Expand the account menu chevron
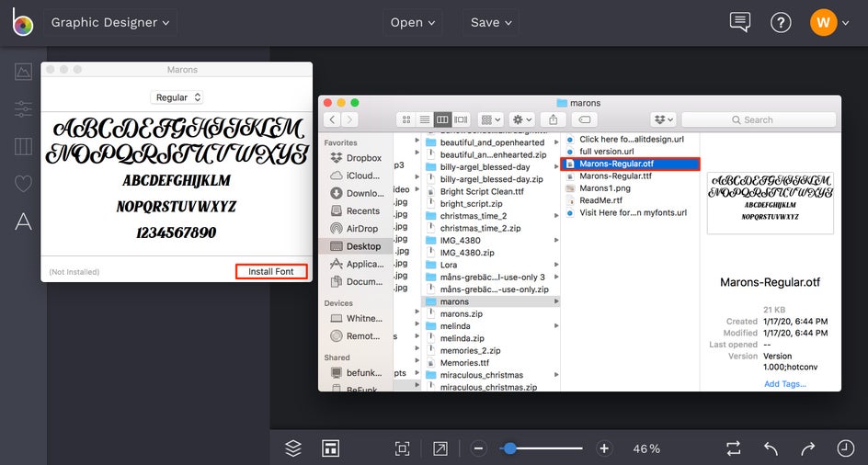This screenshot has width=868, height=465. (x=845, y=23)
